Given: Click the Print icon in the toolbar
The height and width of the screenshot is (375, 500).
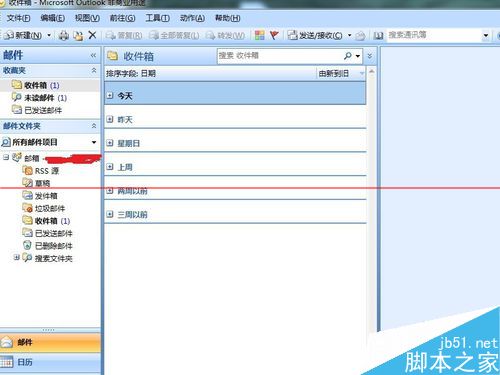Looking at the screenshot, I should [64, 35].
